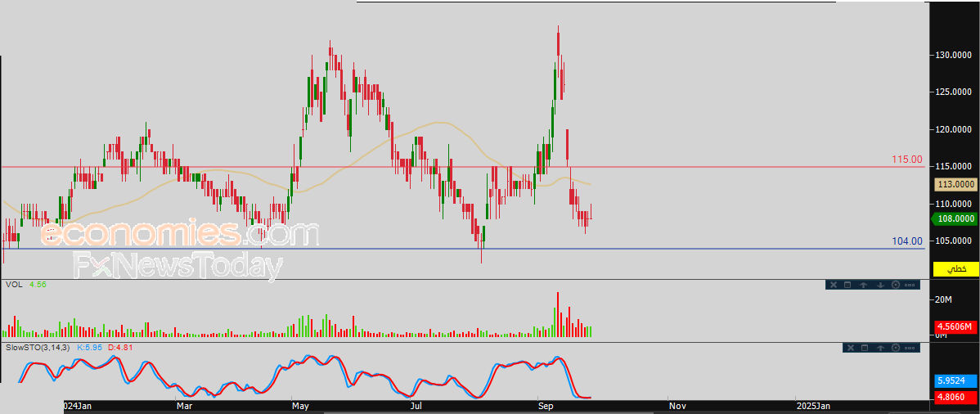The height and width of the screenshot is (414, 980).
Task: Maximize the SlowSTO indicator panel
Action: tap(864, 348)
